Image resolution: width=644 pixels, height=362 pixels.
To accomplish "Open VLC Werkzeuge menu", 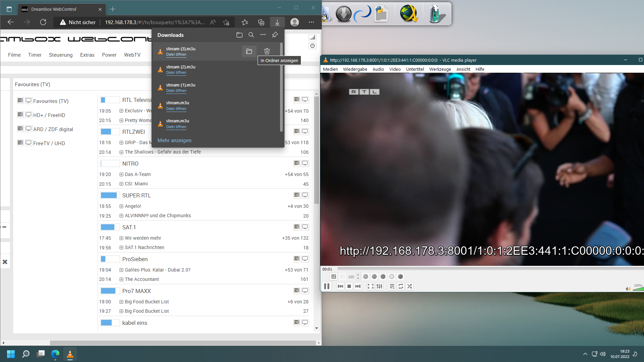I will (x=440, y=69).
